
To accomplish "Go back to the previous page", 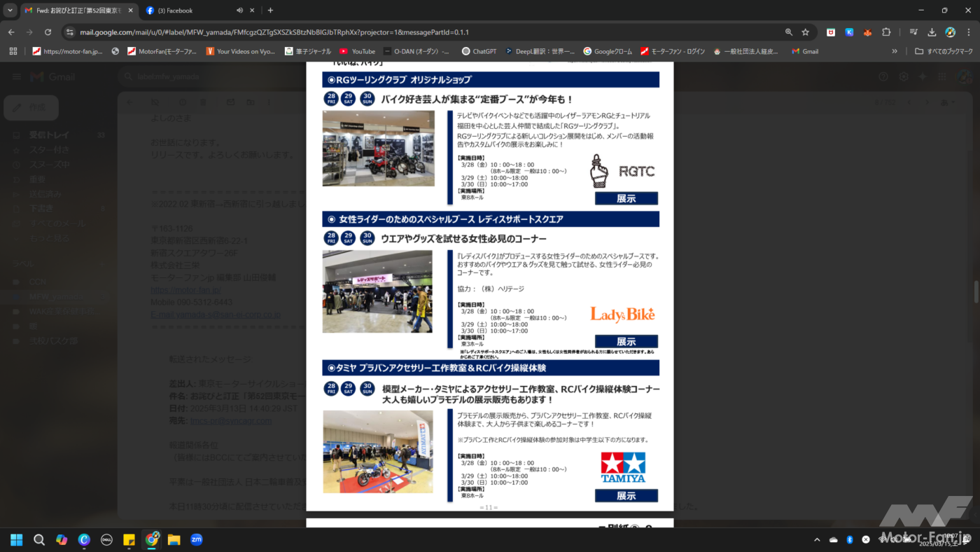I will coord(11,32).
